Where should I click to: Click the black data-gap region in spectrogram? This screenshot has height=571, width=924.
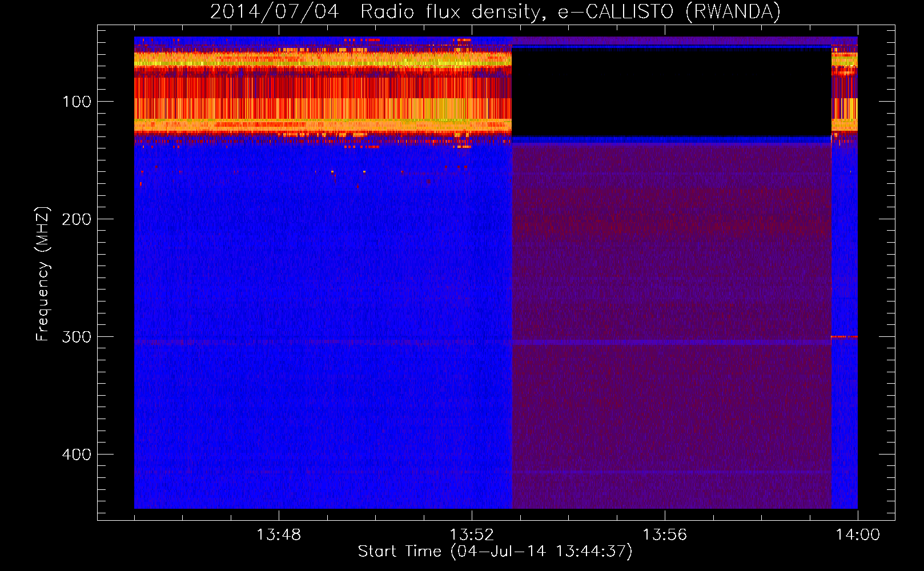click(x=671, y=91)
